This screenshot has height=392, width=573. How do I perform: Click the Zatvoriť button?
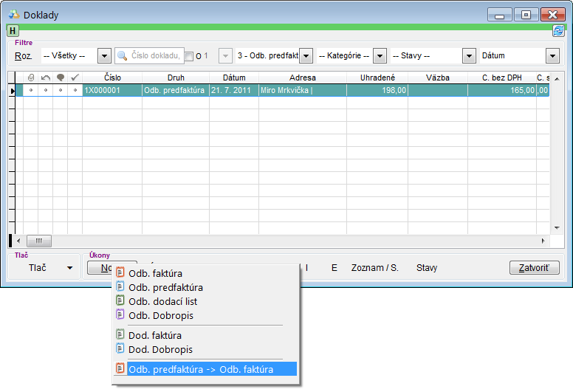tap(534, 268)
